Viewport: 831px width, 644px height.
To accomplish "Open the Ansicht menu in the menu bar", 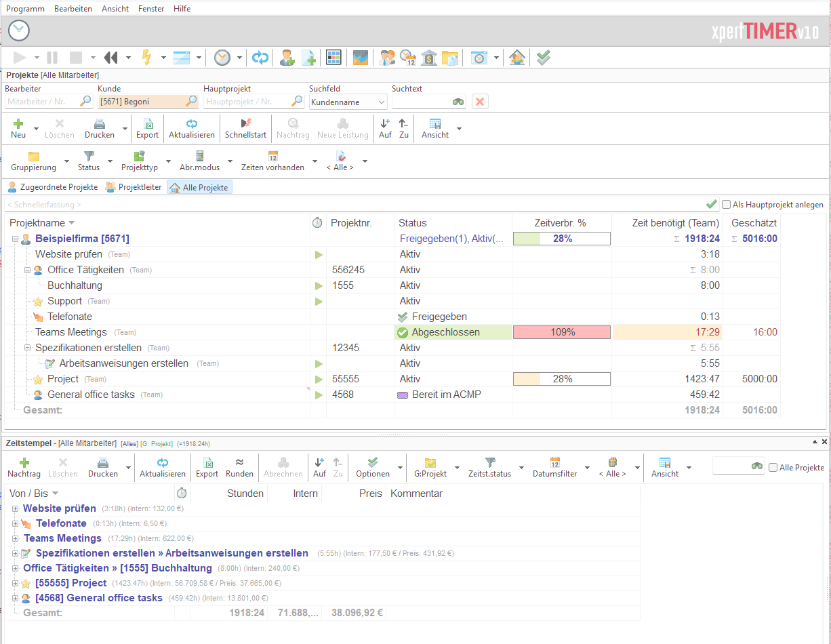I will [x=115, y=9].
